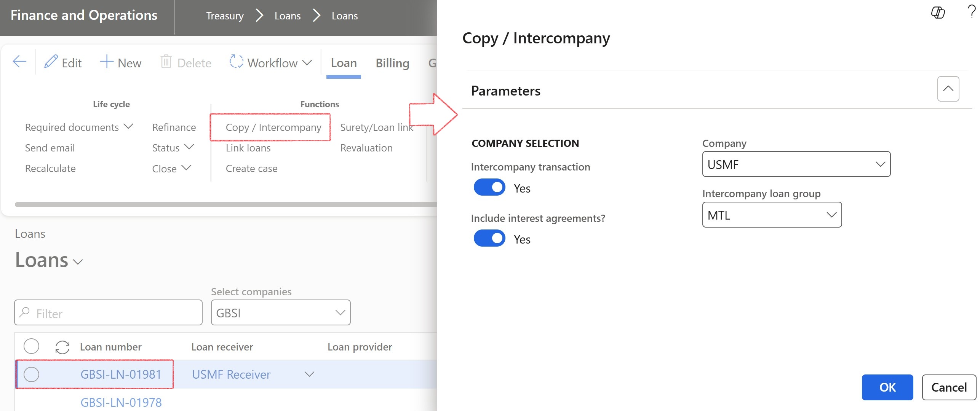This screenshot has width=980, height=411.
Task: Click the OK button
Action: [887, 387]
